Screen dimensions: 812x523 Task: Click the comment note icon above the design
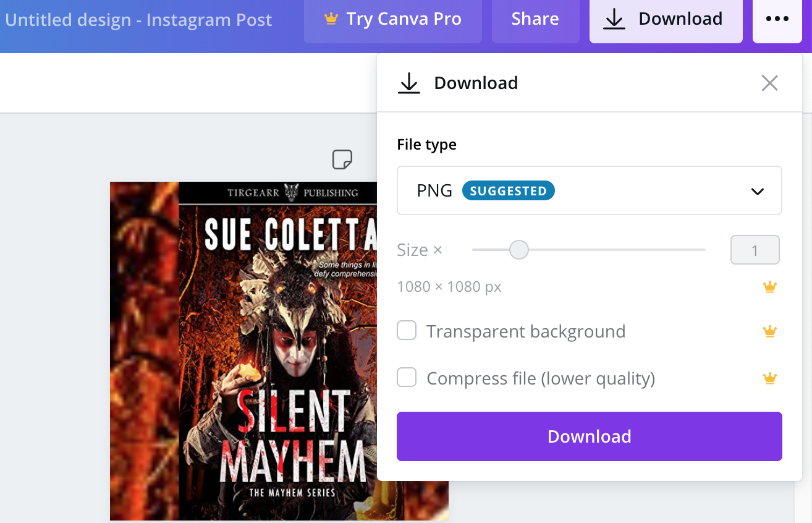[341, 159]
